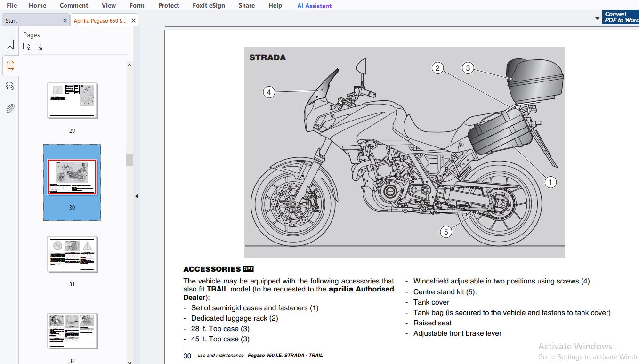
Task: Click the thumbnail panel scrollbar thumb
Action: pos(129,160)
